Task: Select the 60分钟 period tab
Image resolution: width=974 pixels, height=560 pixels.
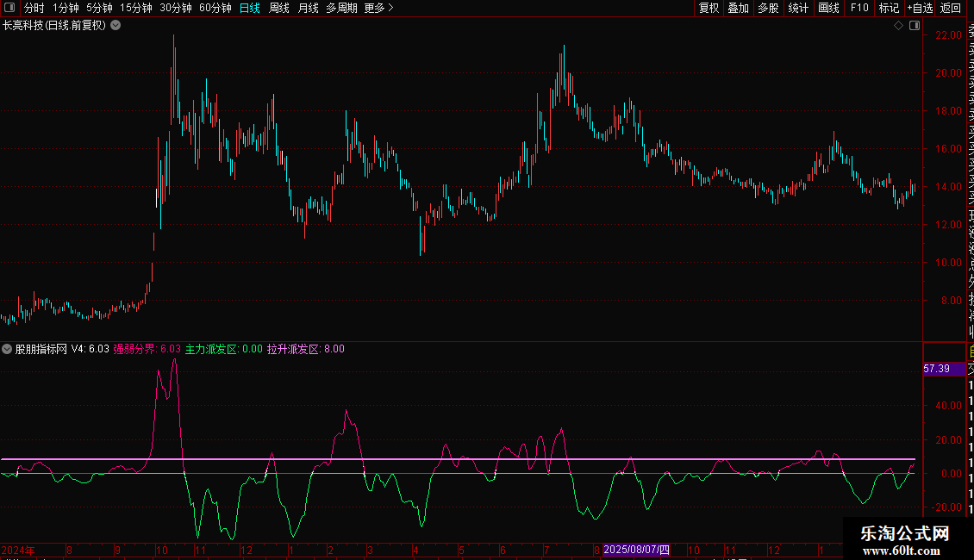Action: (x=215, y=8)
